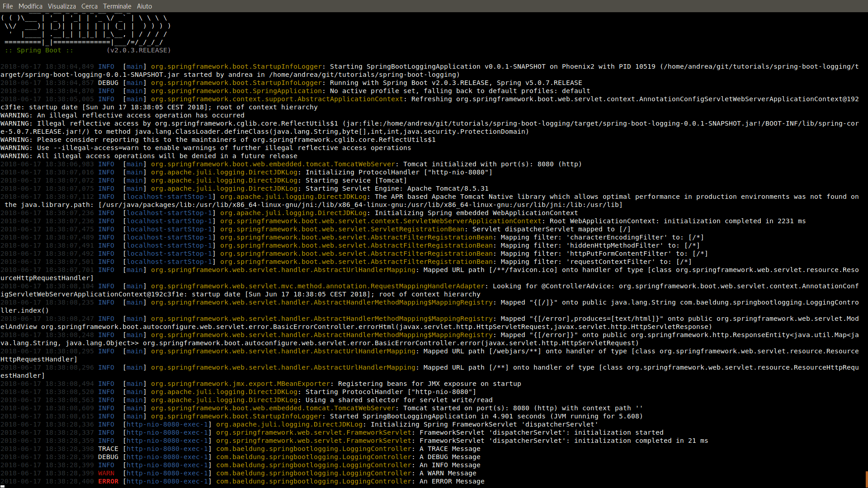Open the File menu
868x488 pixels.
click(x=7, y=6)
